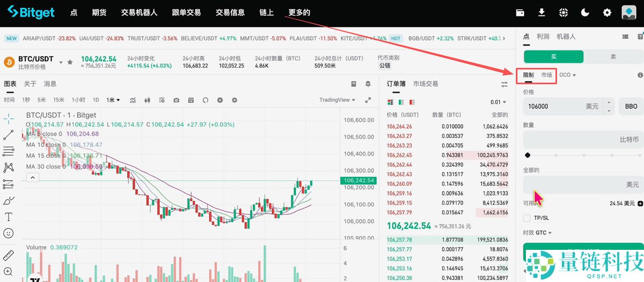Open the emoji sticker tool

point(8,233)
